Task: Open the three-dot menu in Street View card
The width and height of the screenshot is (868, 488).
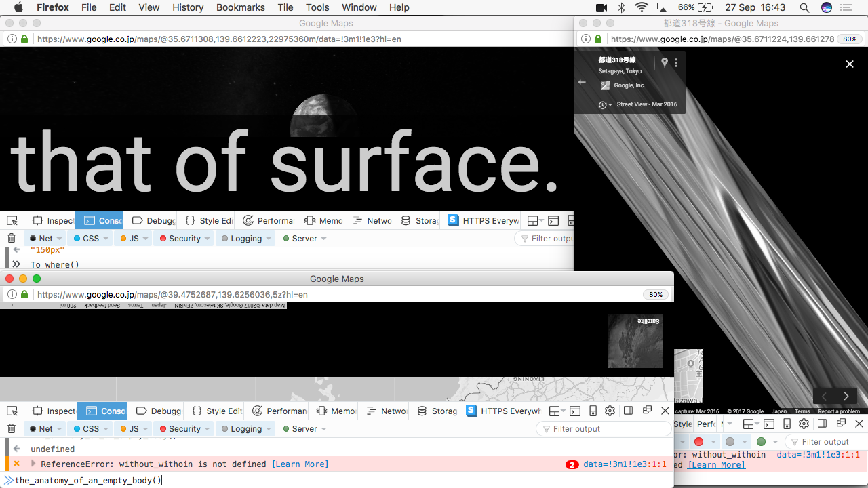Action: 676,62
